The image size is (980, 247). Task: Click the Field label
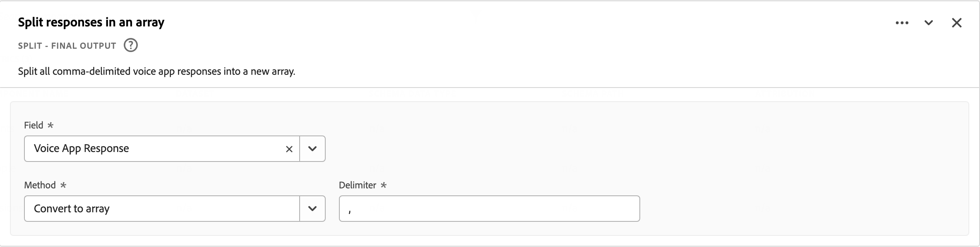pyautogui.click(x=34, y=125)
